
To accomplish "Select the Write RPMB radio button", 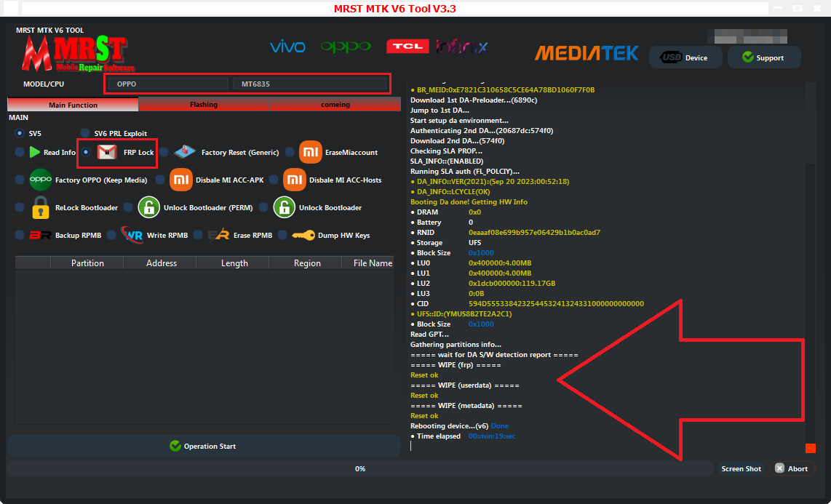I will click(x=111, y=235).
